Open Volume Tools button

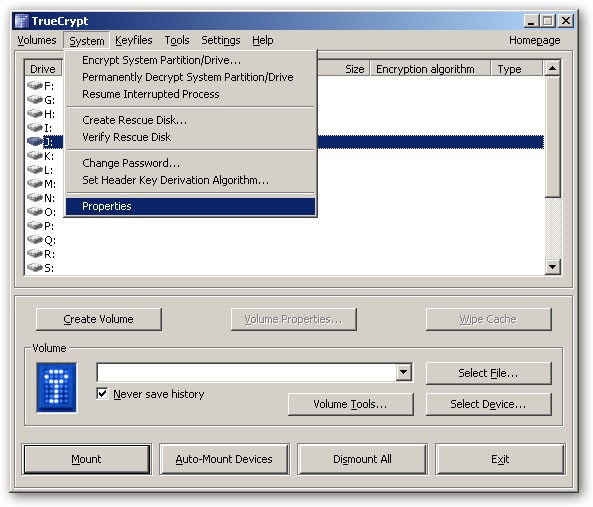tap(351, 404)
